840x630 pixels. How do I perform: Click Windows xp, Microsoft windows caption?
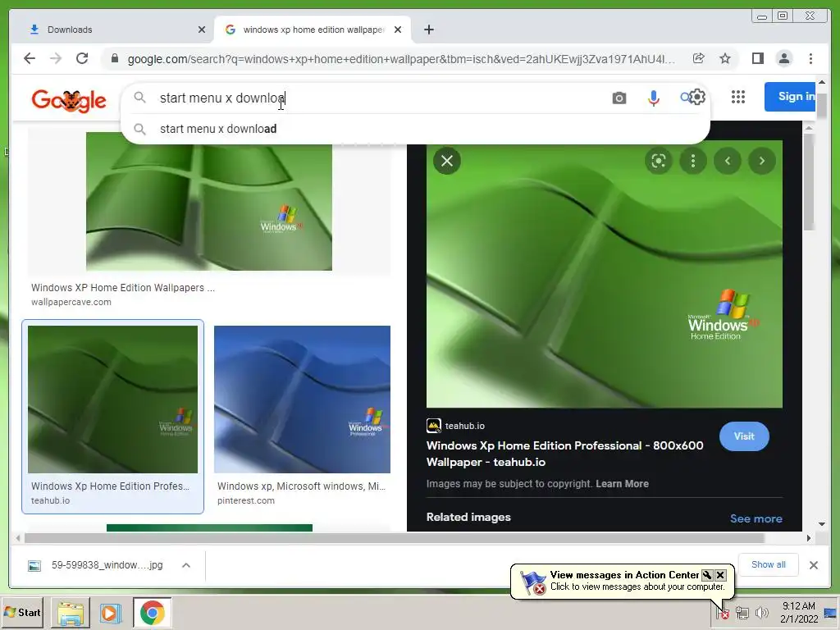point(301,486)
